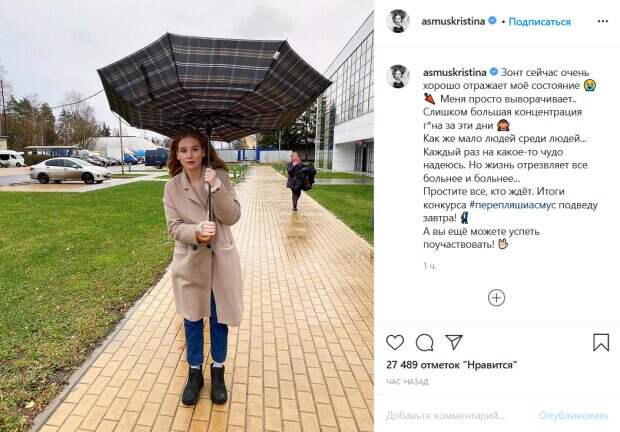Screen dimensions: 620x432
Task: Click the Подписаться follow link
Action: point(539,22)
